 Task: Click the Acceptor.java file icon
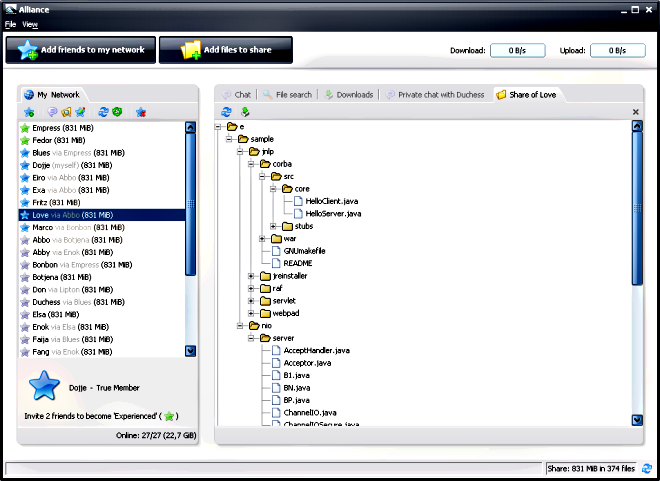276,363
